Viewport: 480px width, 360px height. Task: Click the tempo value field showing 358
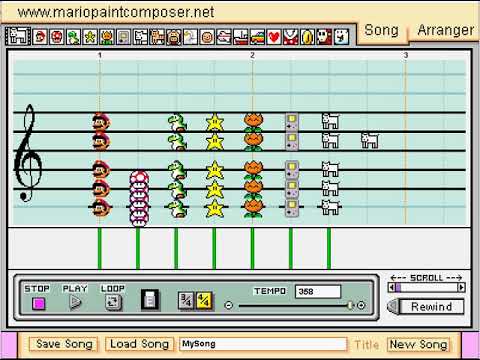pyautogui.click(x=318, y=292)
